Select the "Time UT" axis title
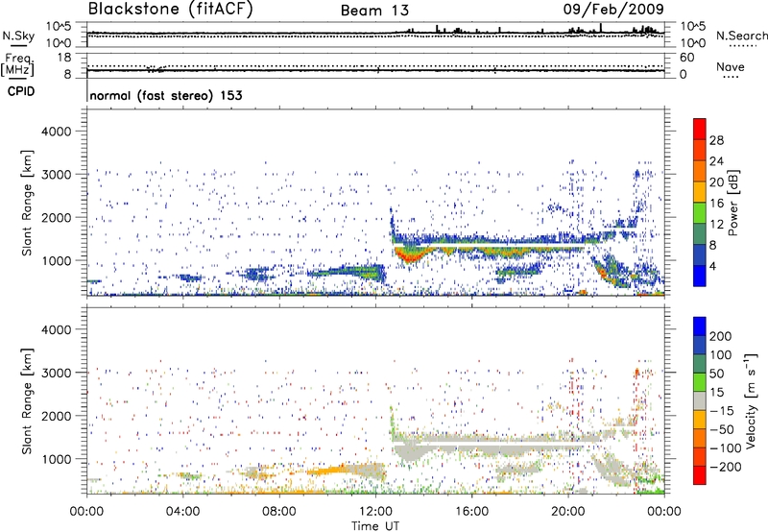The image size is (768, 532). (x=375, y=526)
